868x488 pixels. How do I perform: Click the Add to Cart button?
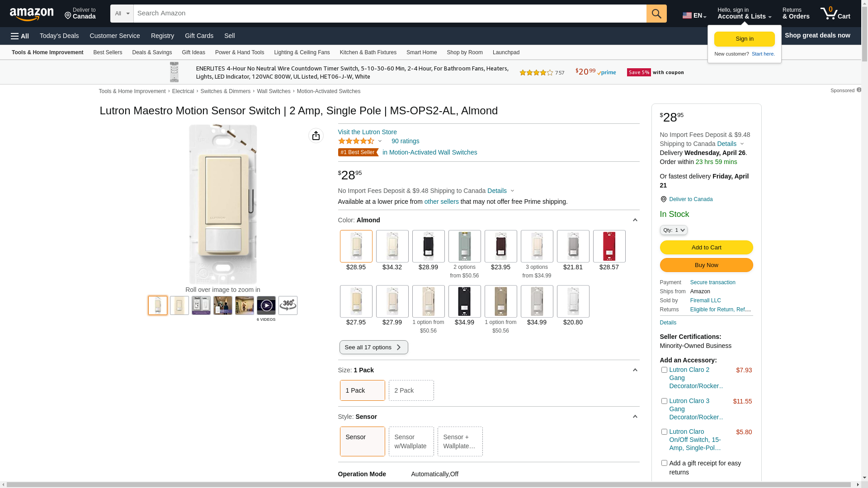click(706, 248)
